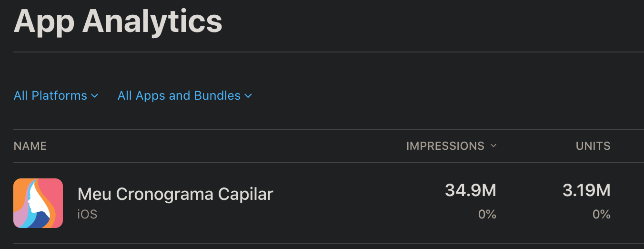Click the word Platforms in the filter

59,95
